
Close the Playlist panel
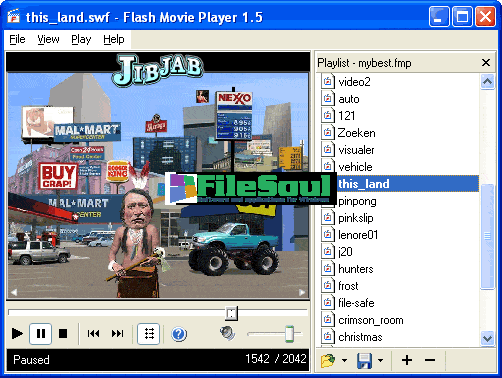click(x=486, y=63)
